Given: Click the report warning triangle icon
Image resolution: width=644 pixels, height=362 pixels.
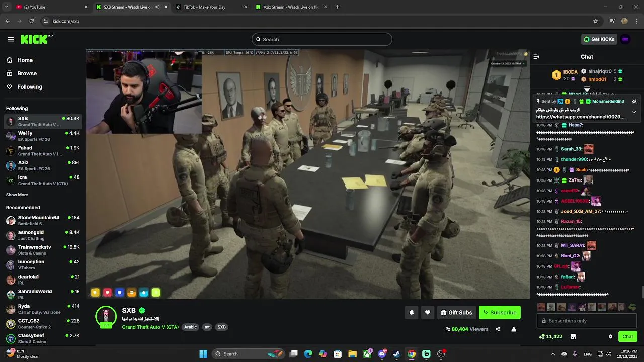Looking at the screenshot, I should [x=514, y=329].
